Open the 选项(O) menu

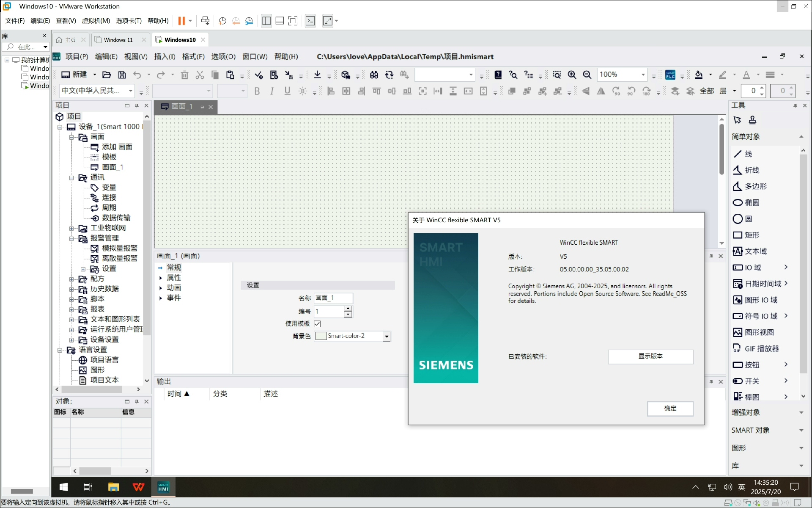coord(223,57)
